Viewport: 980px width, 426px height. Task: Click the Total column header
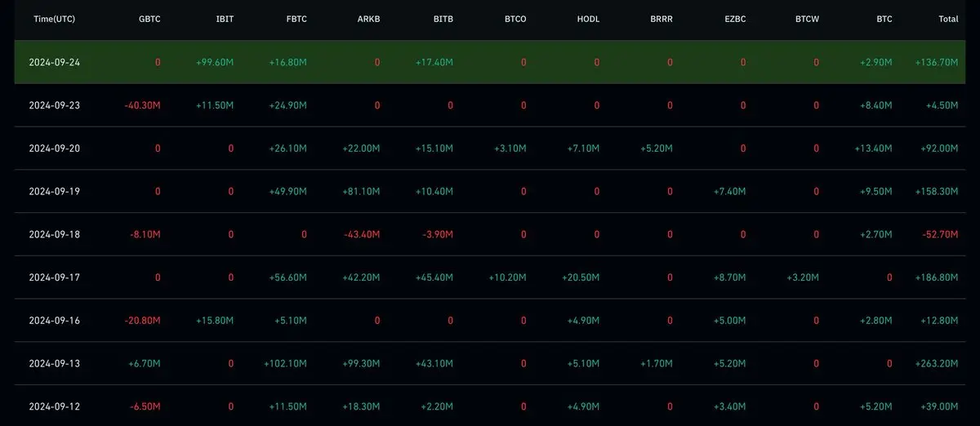[x=948, y=19]
